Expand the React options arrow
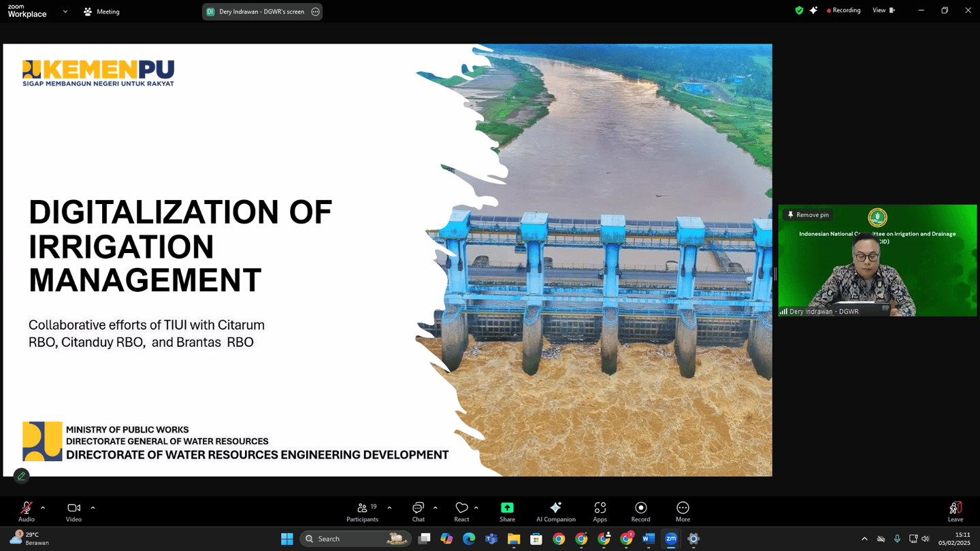The height and width of the screenshot is (551, 980). pyautogui.click(x=476, y=508)
